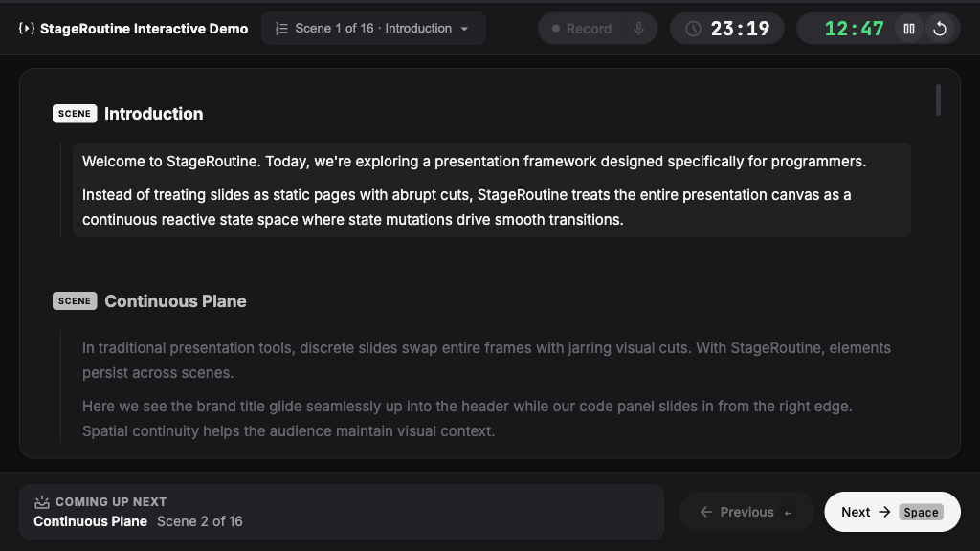Viewport: 980px width, 551px height.
Task: Click the microphone icon
Action: point(638,29)
